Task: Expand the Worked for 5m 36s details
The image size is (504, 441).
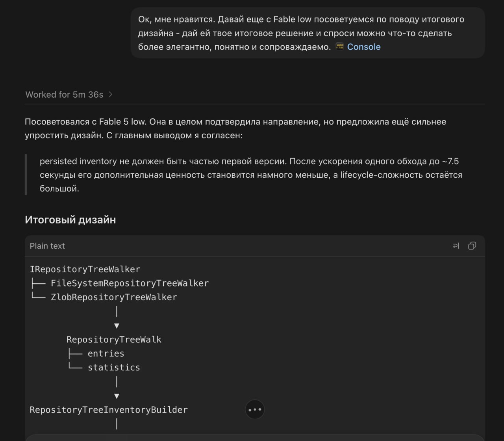Action: click(64, 95)
